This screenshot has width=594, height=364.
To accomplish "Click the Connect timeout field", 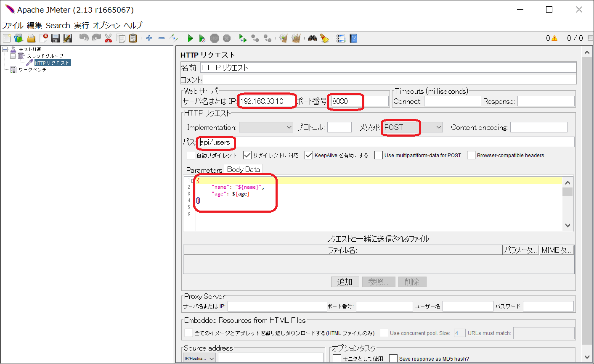I will [x=452, y=101].
